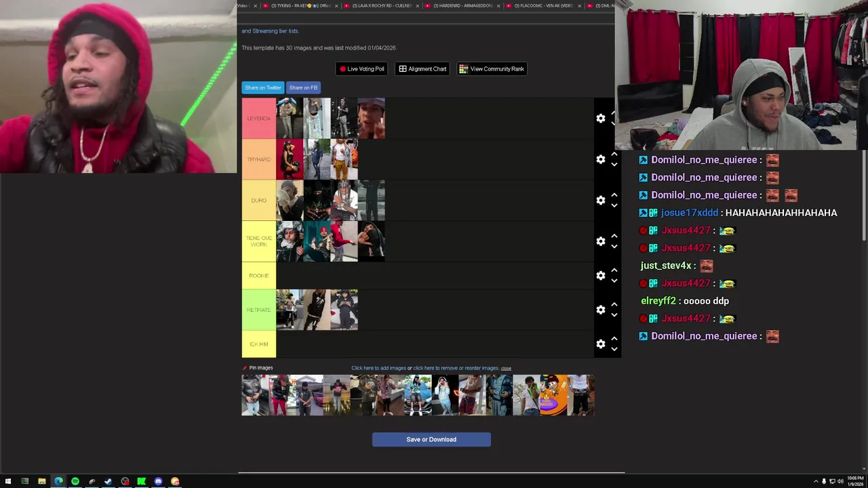Close the FLACOOMC - VEN AK tab
The width and height of the screenshot is (868, 488).
[x=579, y=6]
